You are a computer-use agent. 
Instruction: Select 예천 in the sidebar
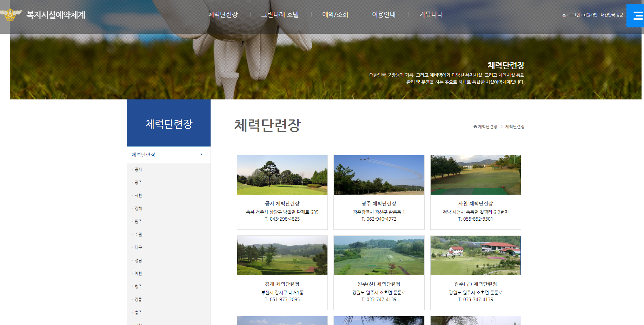pos(169,273)
